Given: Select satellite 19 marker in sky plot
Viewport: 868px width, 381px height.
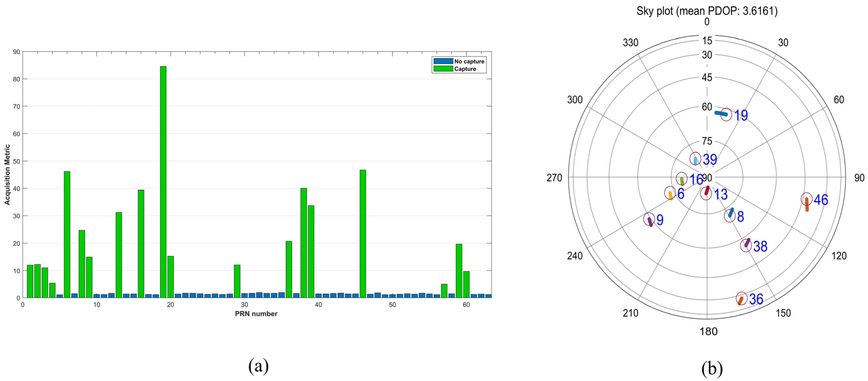Looking at the screenshot, I should [x=726, y=115].
